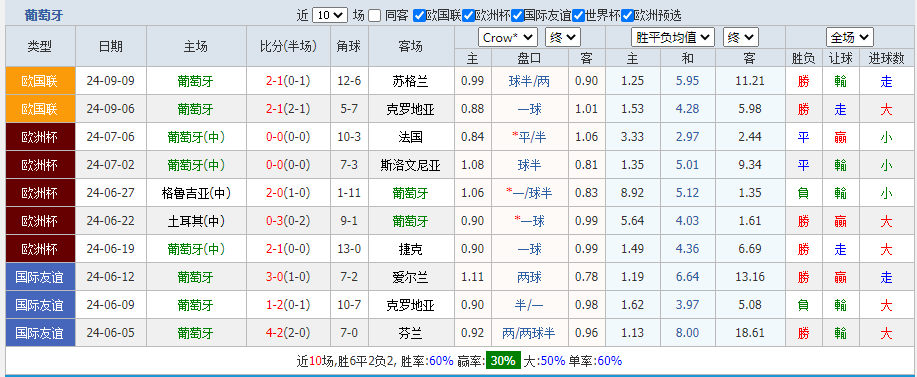Image resolution: width=917 pixels, height=377 pixels.
Task: Click the 国际友谊 type cell for 24-06-05
Action: [x=40, y=333]
